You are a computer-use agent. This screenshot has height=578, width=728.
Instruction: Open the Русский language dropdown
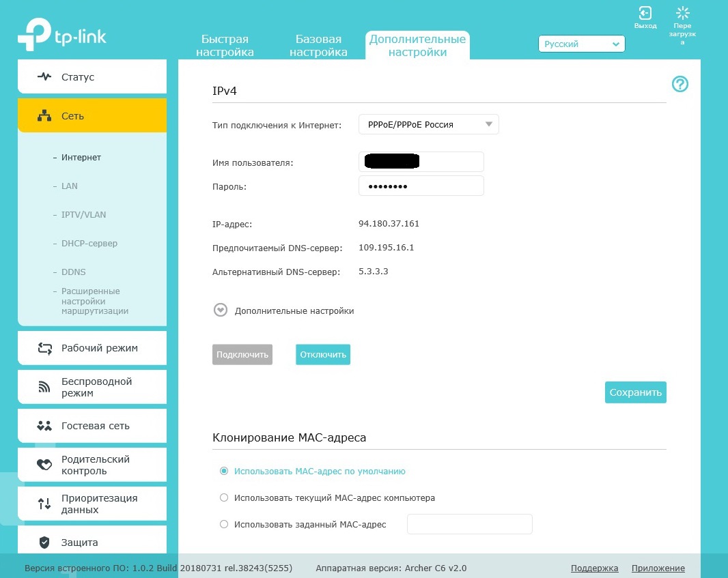coord(582,44)
